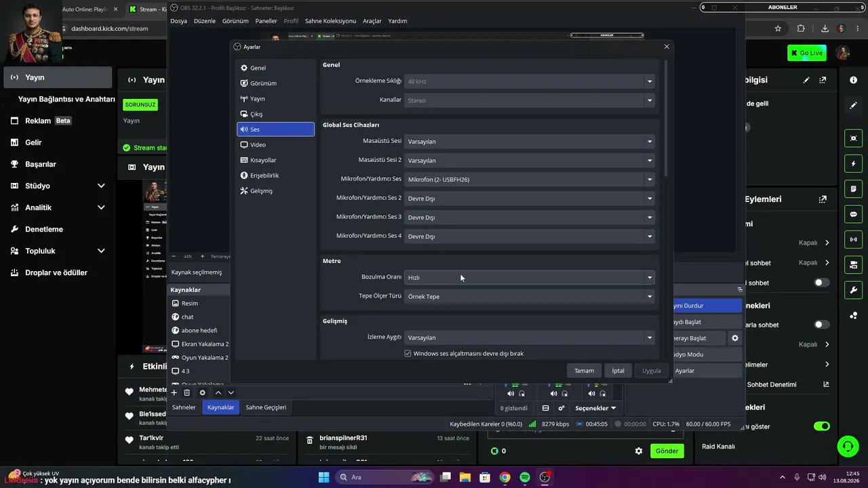Click the chat bubble icon in Kick right rail
Image resolution: width=868 pixels, height=488 pixels.
click(853, 214)
